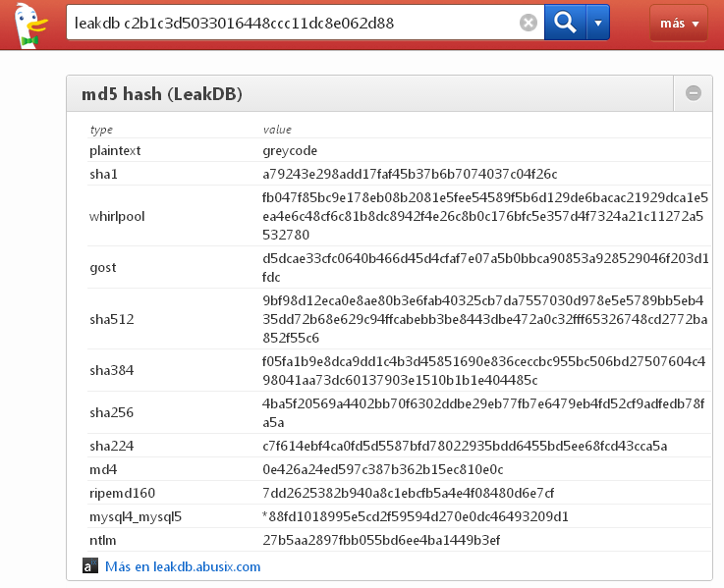The height and width of the screenshot is (588, 724).
Task: Click the 'sha224' row label
Action: click(111, 446)
